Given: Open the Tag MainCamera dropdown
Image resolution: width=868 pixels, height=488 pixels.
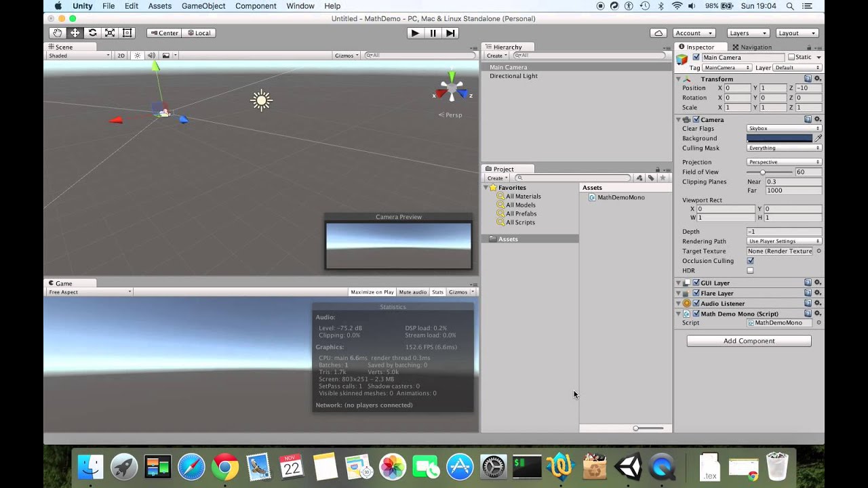Looking at the screenshot, I should pyautogui.click(x=727, y=68).
